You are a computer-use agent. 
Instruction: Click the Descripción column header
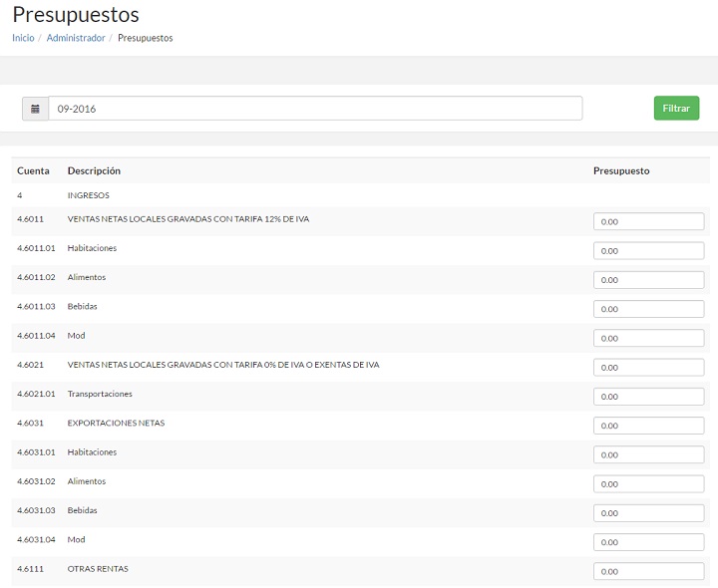[94, 170]
